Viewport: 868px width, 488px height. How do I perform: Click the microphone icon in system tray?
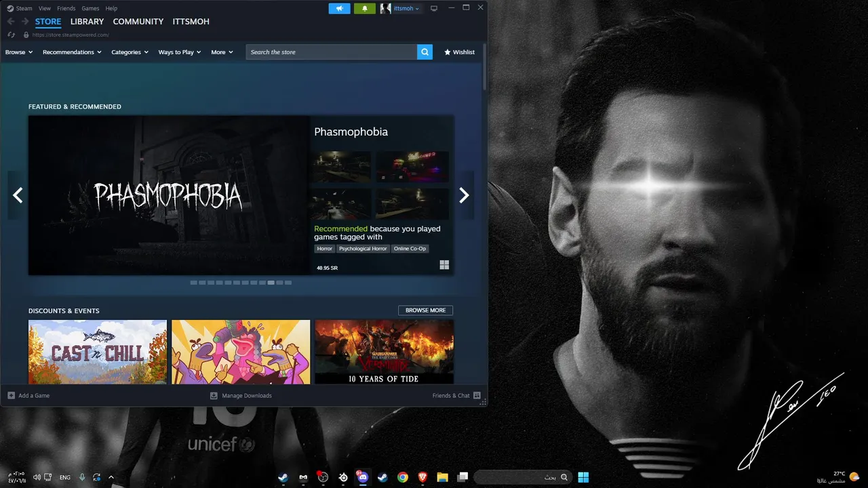point(82,477)
